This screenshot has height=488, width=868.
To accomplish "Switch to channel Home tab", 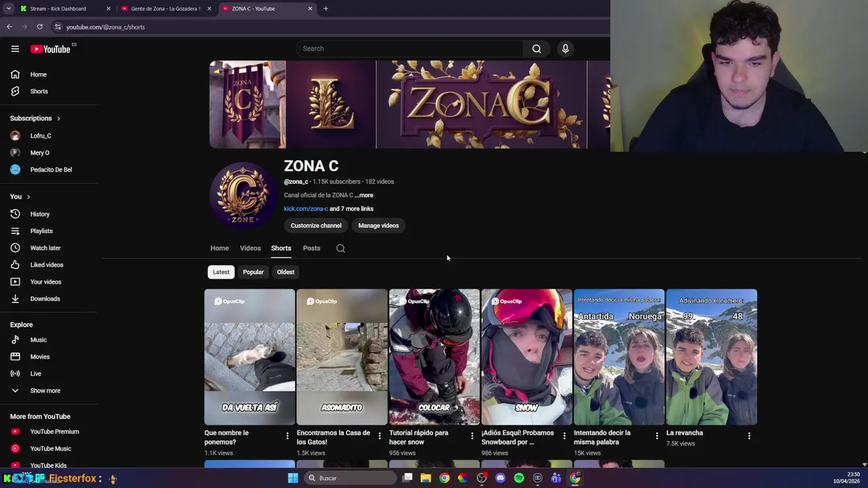I will point(219,248).
